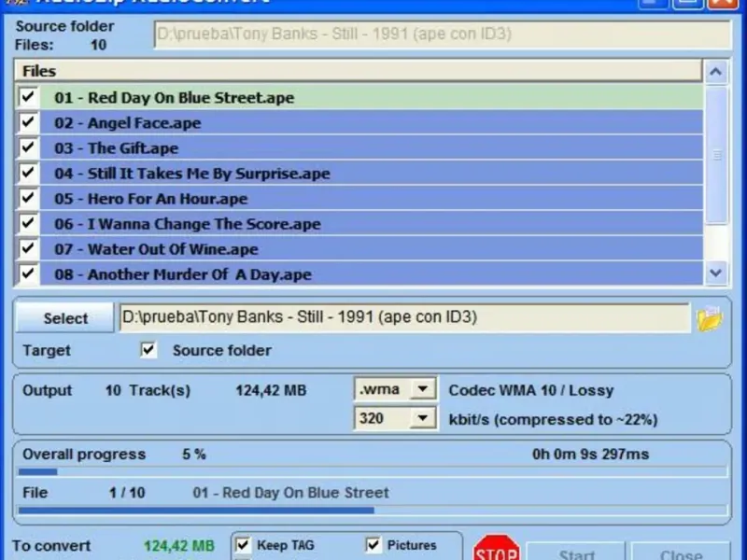Screen dimensions: 747x560
Task: Open the 320 kbit/s bitrate dropdown
Action: coord(423,418)
